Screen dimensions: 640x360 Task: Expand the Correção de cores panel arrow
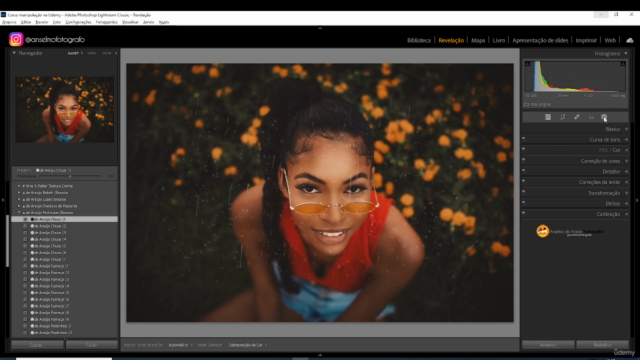(627, 161)
